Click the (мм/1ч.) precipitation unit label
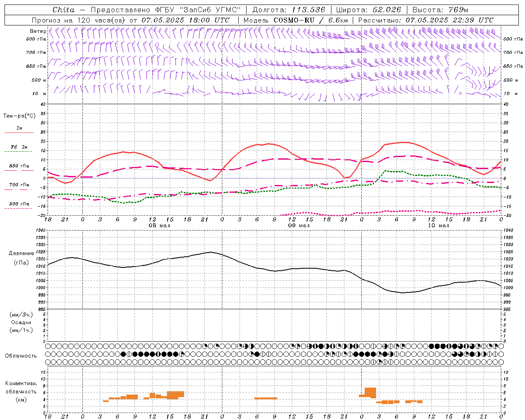 [21, 330]
